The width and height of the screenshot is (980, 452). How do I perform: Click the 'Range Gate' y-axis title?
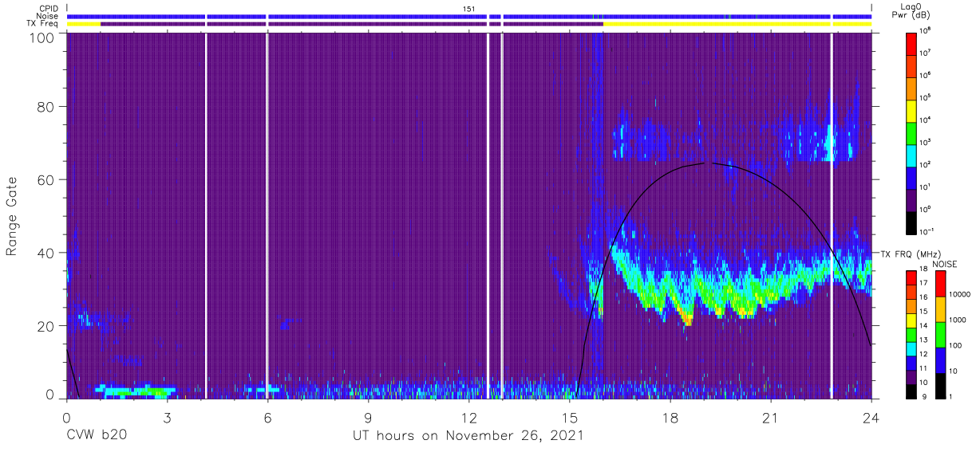click(12, 216)
